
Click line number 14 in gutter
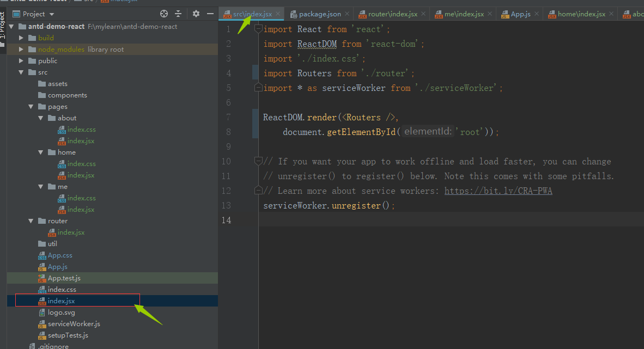point(226,220)
